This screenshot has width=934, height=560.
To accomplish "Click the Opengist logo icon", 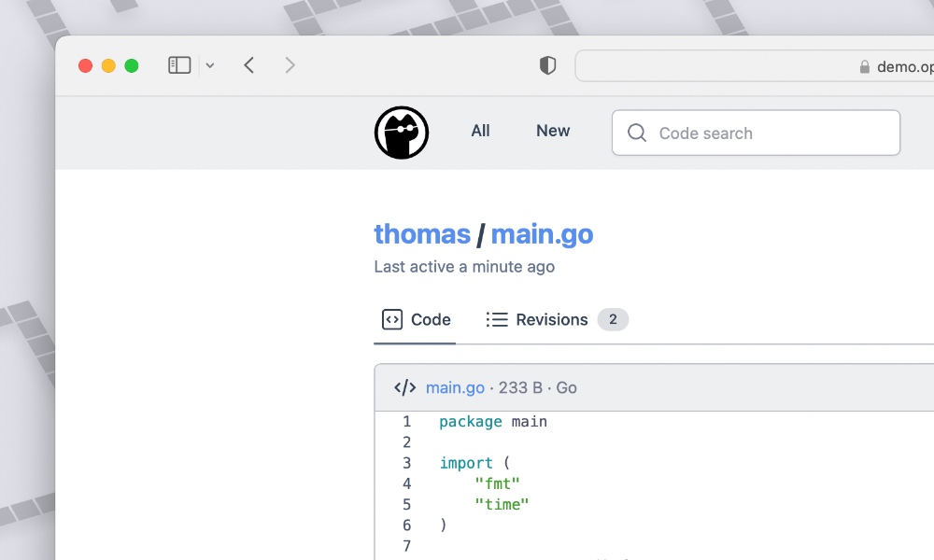I will coord(401,132).
